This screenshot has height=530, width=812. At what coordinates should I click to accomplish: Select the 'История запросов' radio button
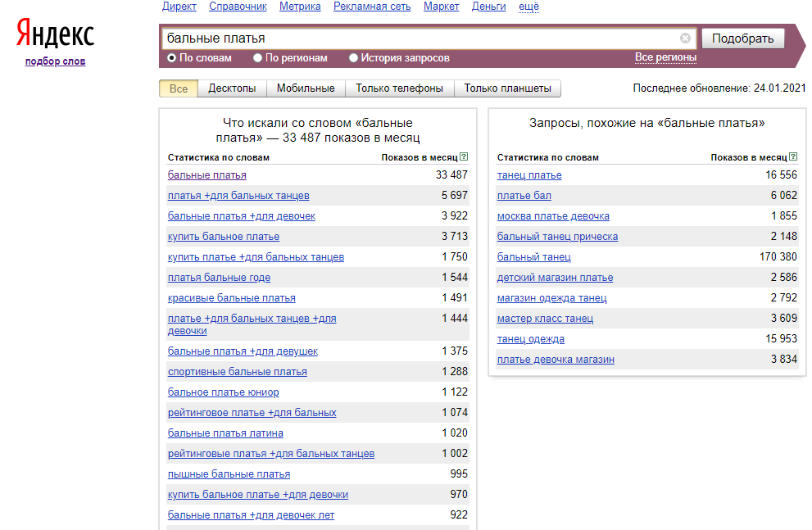353,58
